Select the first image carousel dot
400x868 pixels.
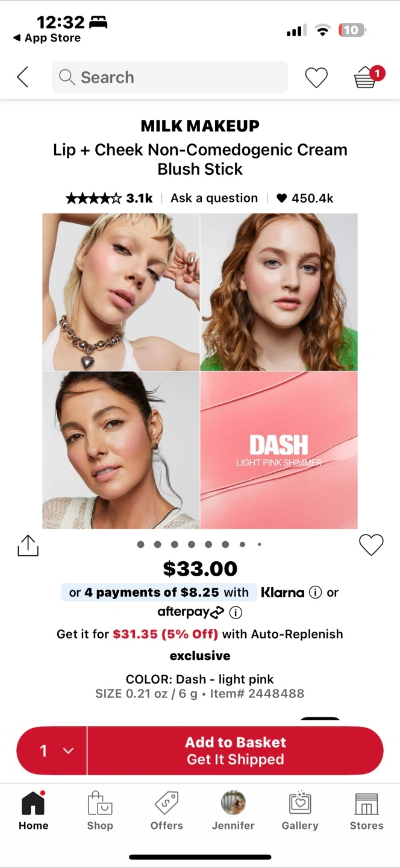pyautogui.click(x=140, y=544)
